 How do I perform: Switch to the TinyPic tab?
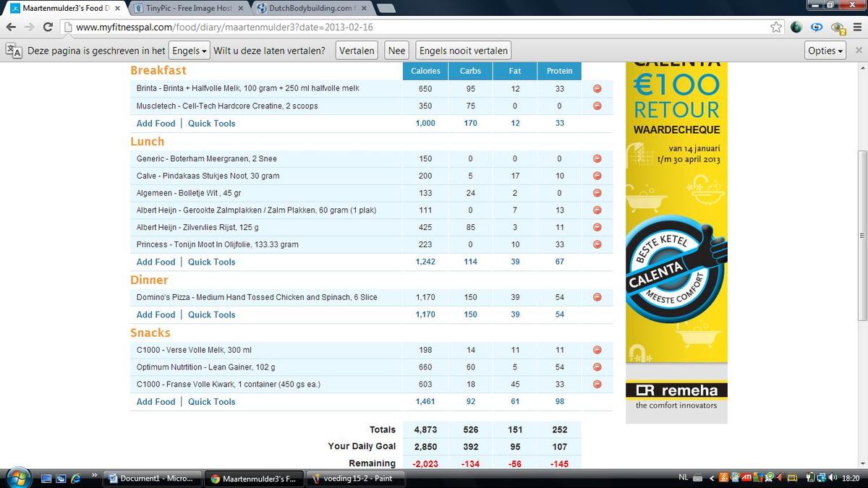point(188,8)
